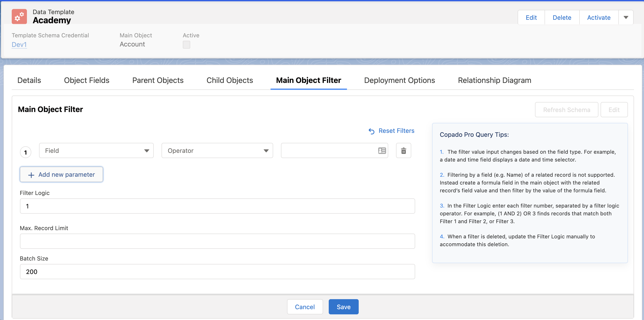This screenshot has width=644, height=320.
Task: Go to the Parent Objects tab
Action: (158, 80)
